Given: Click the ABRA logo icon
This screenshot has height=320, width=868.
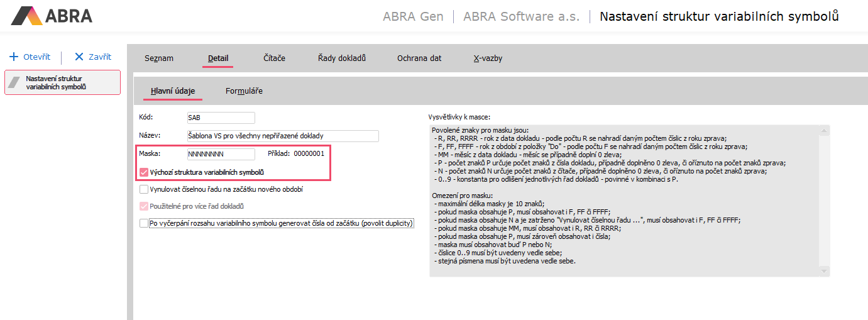Looking at the screenshot, I should click(26, 16).
